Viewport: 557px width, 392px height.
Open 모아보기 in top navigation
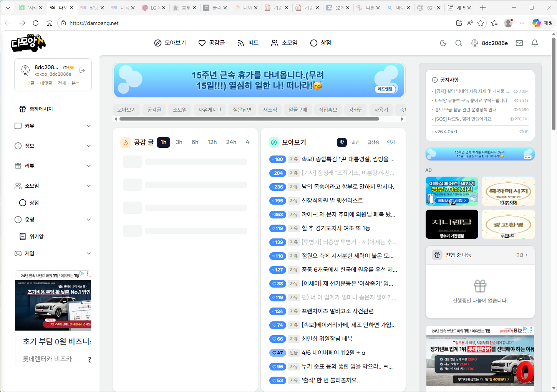tap(170, 43)
